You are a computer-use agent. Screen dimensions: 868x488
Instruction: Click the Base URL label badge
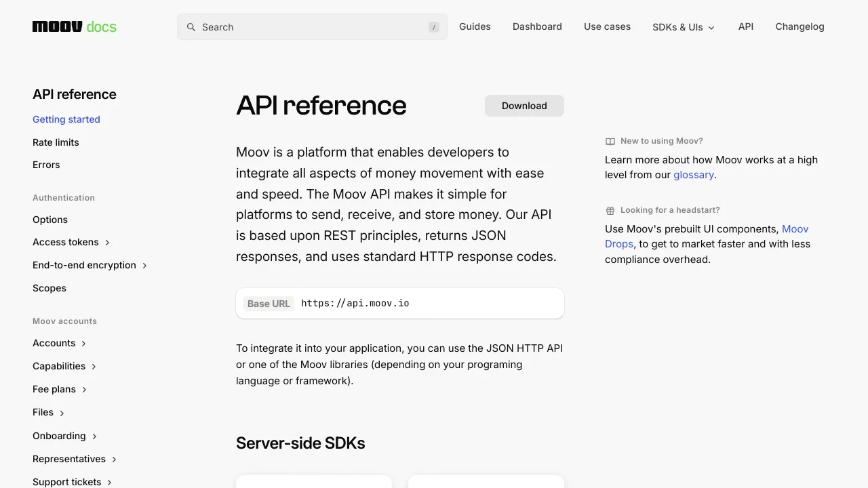click(x=269, y=304)
